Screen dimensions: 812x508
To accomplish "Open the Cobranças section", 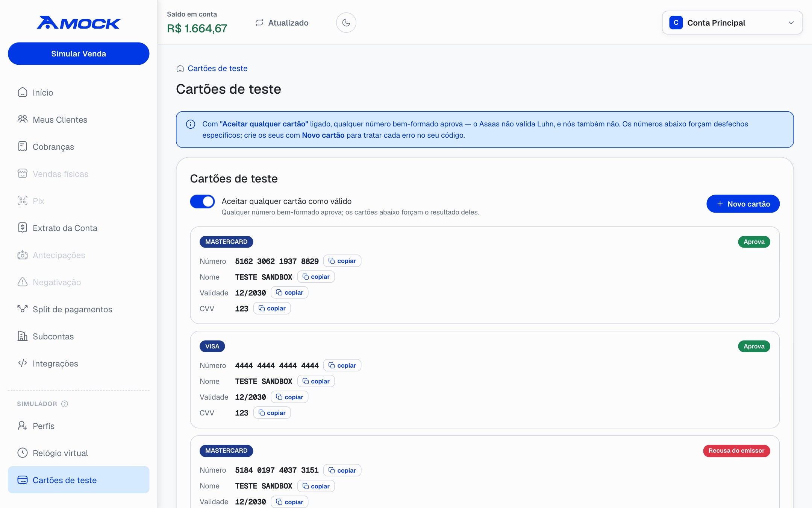I will tap(79, 147).
